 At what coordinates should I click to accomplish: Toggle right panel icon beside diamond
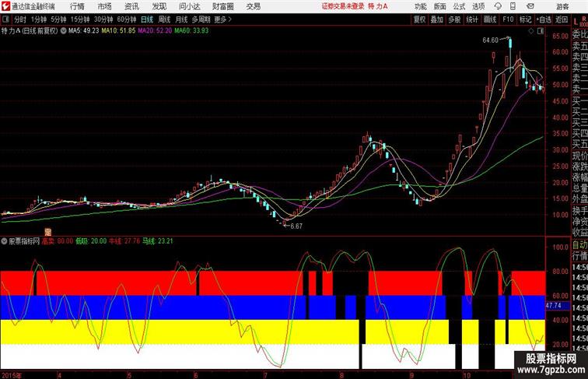541,31
